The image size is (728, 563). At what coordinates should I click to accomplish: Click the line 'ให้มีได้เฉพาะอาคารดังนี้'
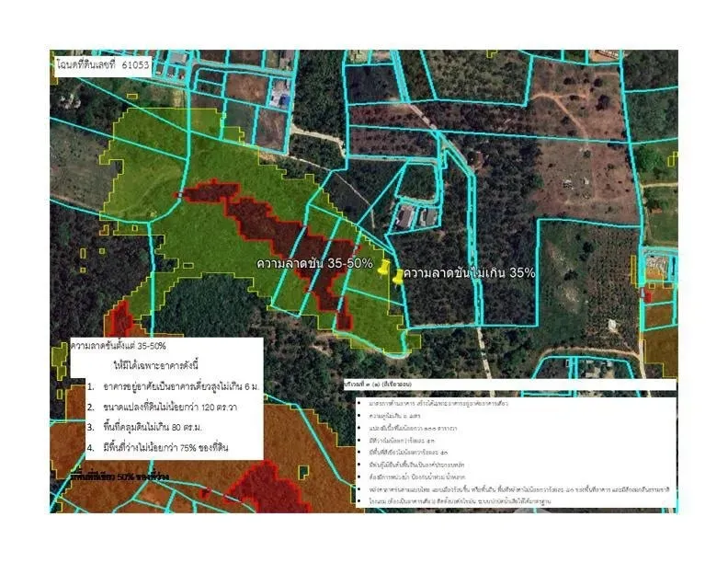point(156,365)
